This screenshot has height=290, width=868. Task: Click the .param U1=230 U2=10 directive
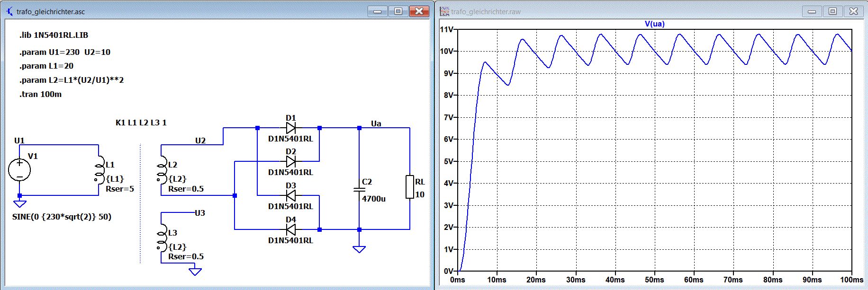click(x=64, y=52)
